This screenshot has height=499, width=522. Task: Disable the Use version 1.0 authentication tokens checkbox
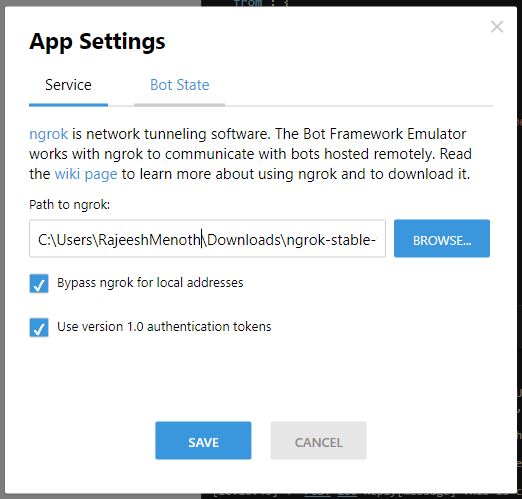pyautogui.click(x=39, y=327)
